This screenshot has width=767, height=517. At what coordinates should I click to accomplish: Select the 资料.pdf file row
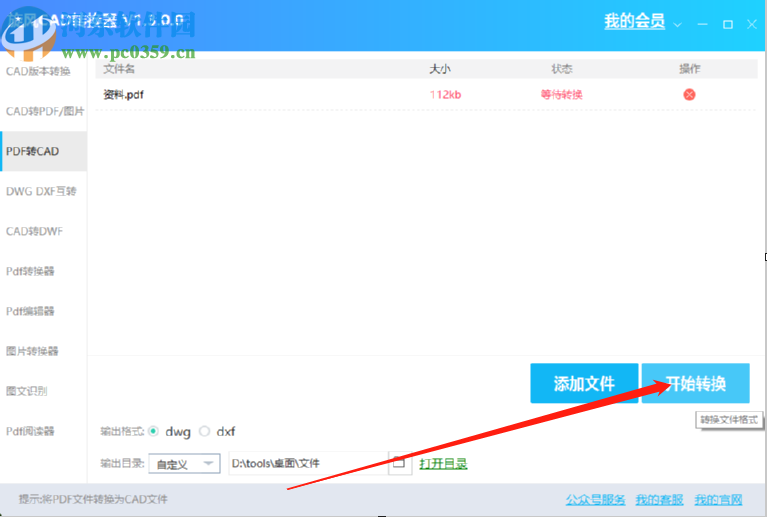click(427, 94)
